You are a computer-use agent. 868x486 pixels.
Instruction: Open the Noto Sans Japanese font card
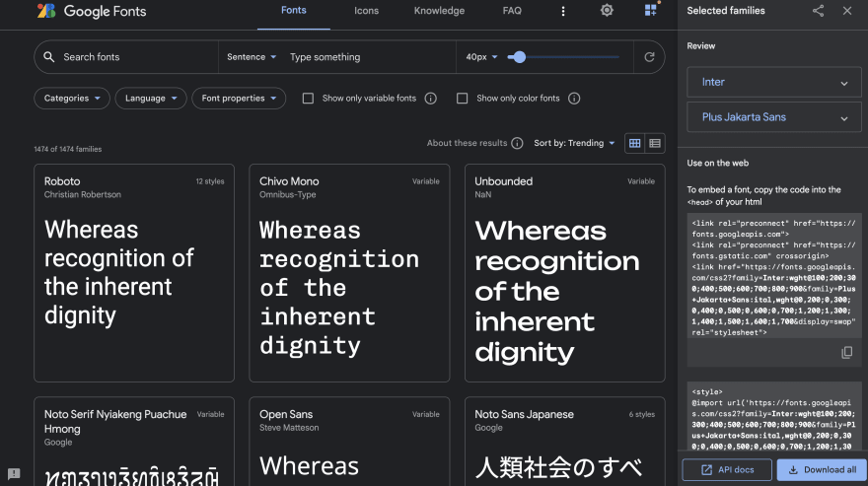pyautogui.click(x=564, y=442)
